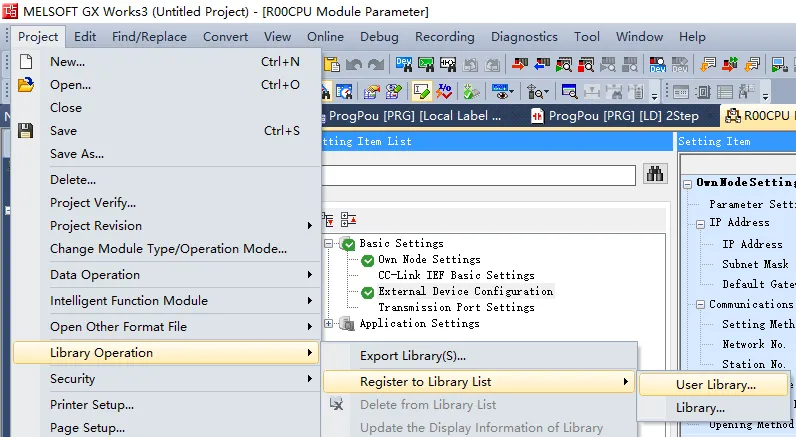Screen dimensions: 796x437
Task: Collapse the Basic Settings tree node
Action: (330, 244)
